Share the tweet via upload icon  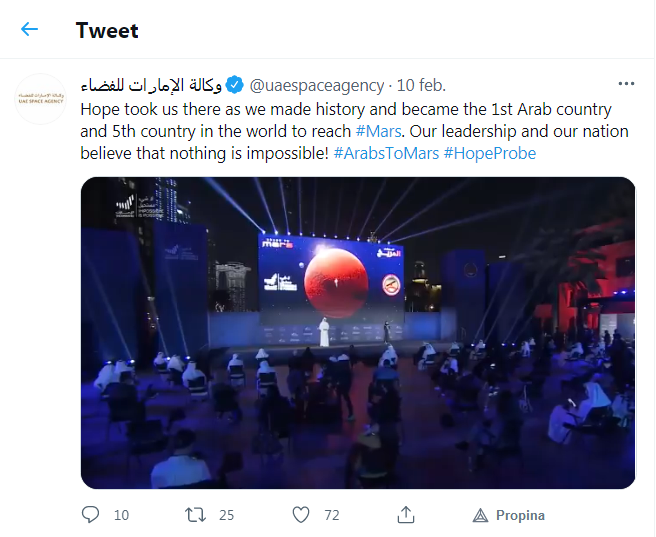(405, 515)
